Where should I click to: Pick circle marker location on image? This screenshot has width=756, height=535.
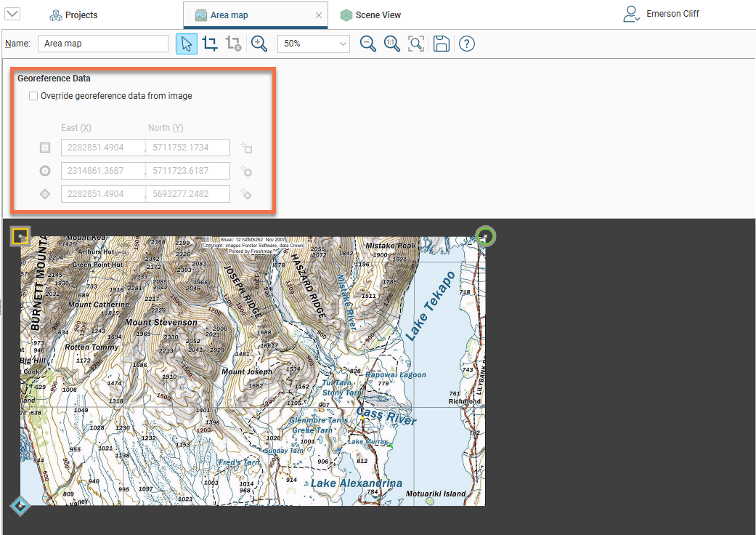point(247,172)
